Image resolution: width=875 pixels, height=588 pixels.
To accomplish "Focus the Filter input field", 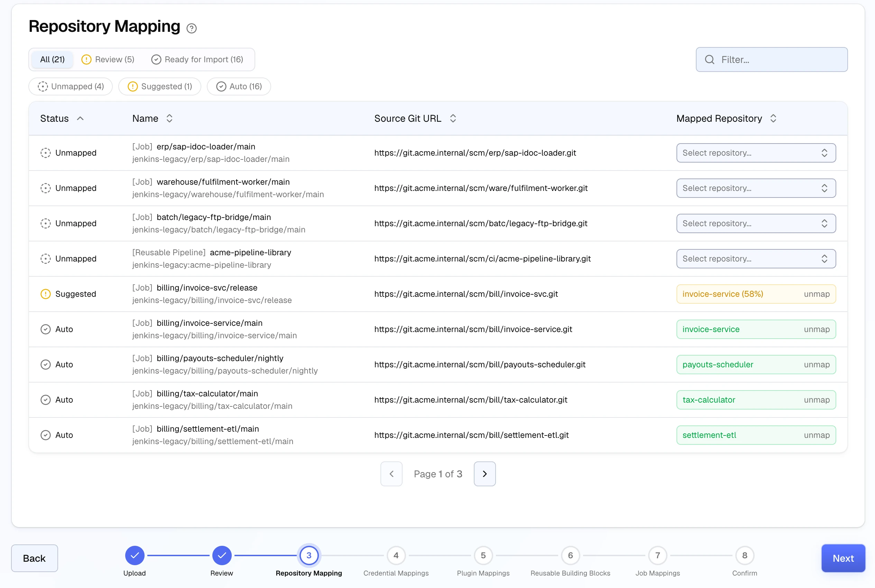I will tap(772, 59).
